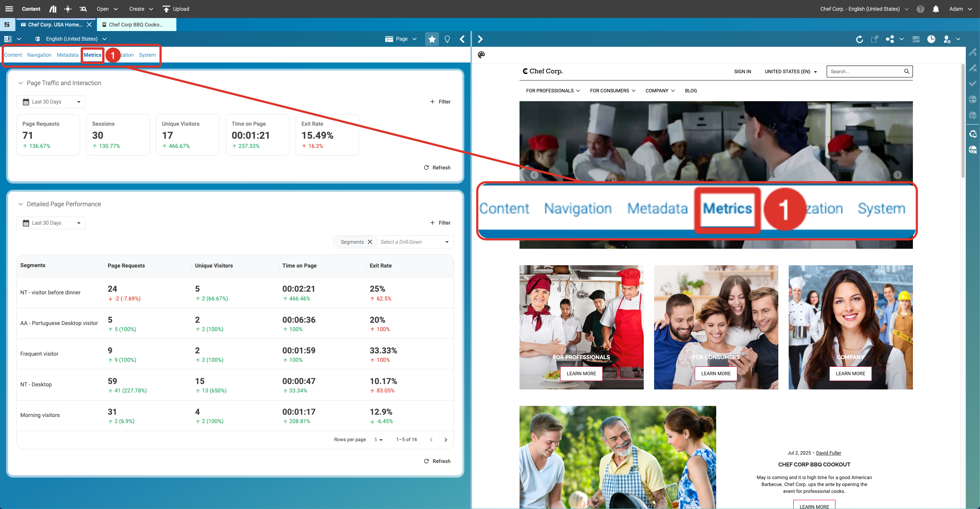Screen dimensions: 980x509
Task: Click the preview pane vertical scrollbar
Action: 963,122
